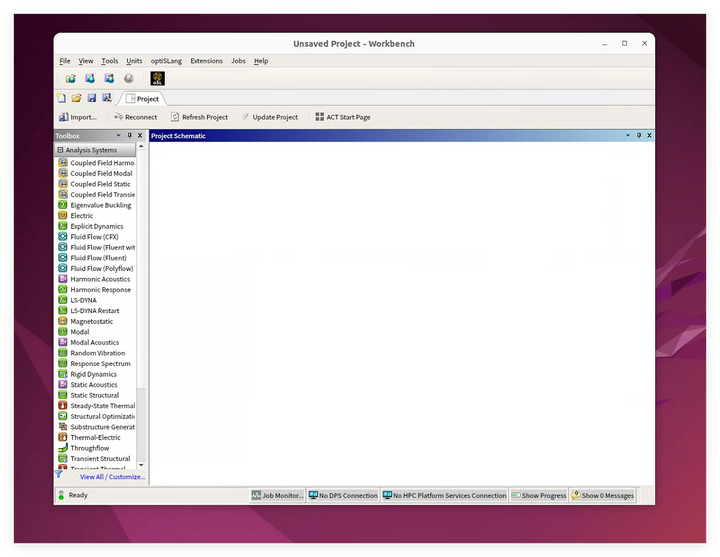
Task: Click No DPS Connection status button
Action: (343, 495)
